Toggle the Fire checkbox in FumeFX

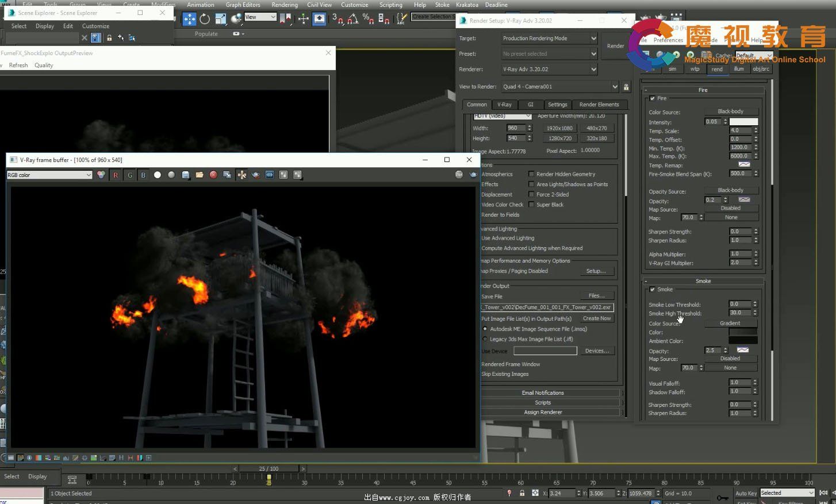click(x=652, y=98)
